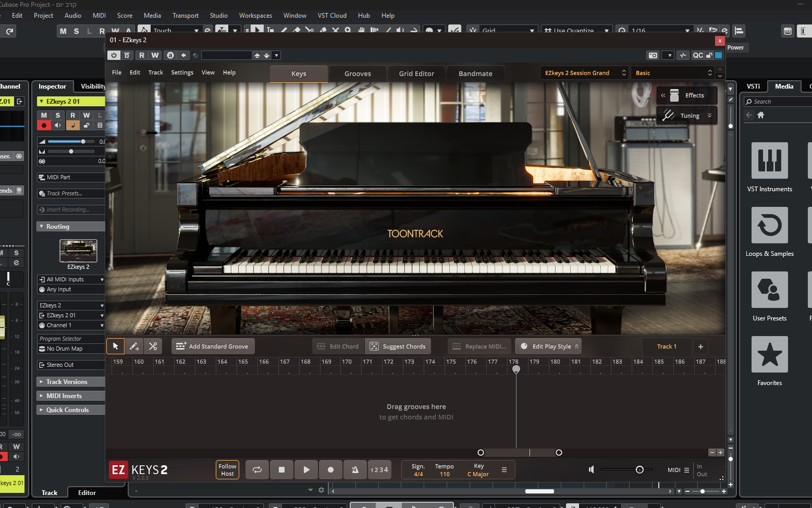The height and width of the screenshot is (508, 812).
Task: Stop playback in EZkeys transport
Action: (x=281, y=469)
